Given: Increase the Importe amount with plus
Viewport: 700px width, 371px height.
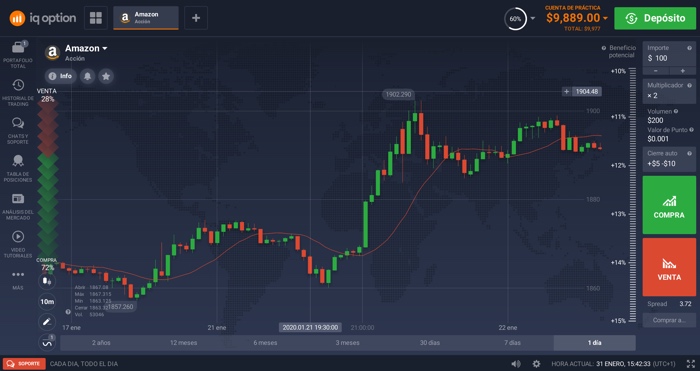Looking at the screenshot, I should coord(683,71).
